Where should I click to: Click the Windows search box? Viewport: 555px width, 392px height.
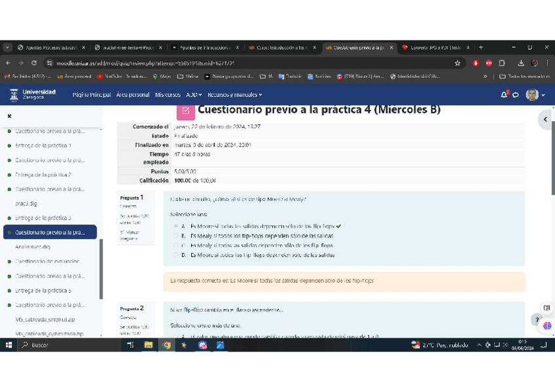click(x=67, y=345)
